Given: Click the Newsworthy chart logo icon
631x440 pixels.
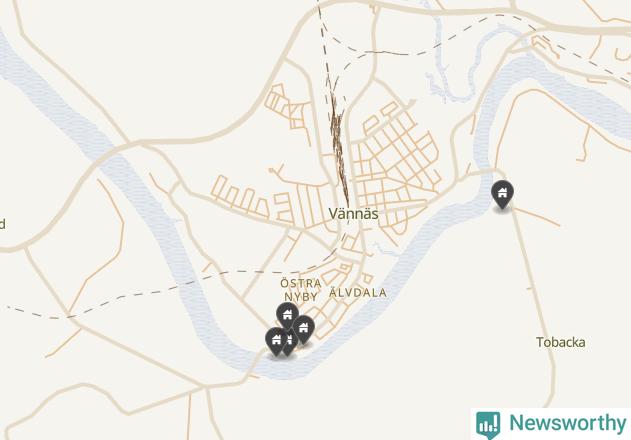Looking at the screenshot, I should pos(488,425).
